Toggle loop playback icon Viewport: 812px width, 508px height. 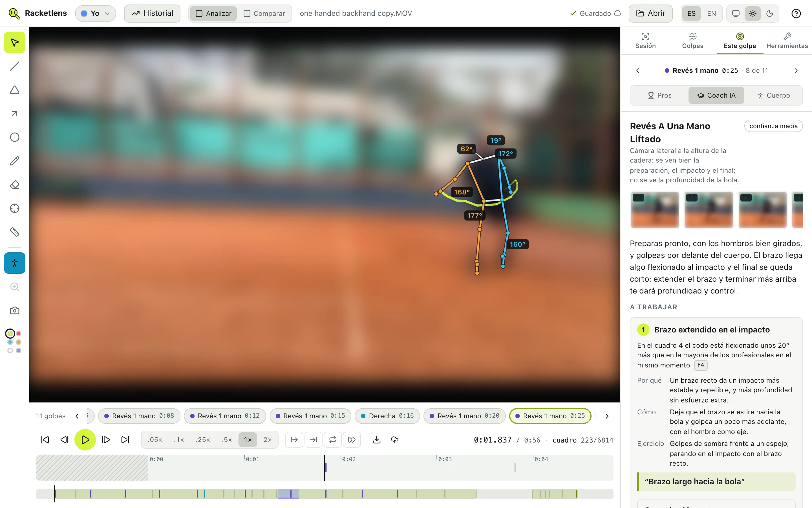click(332, 439)
